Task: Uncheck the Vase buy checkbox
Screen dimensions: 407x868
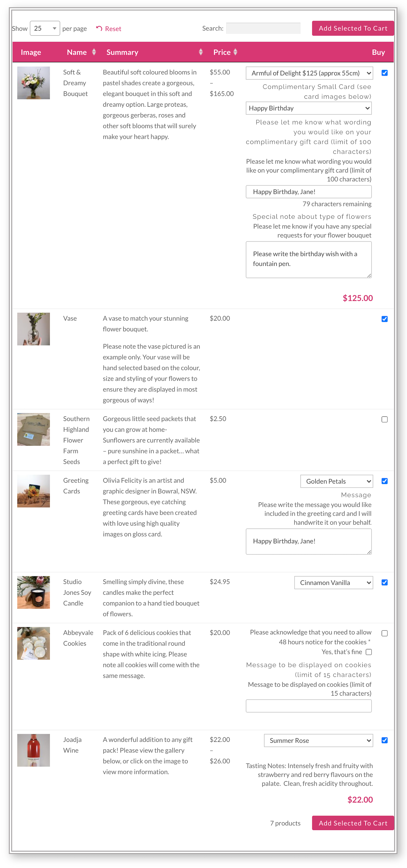Action: 384,319
